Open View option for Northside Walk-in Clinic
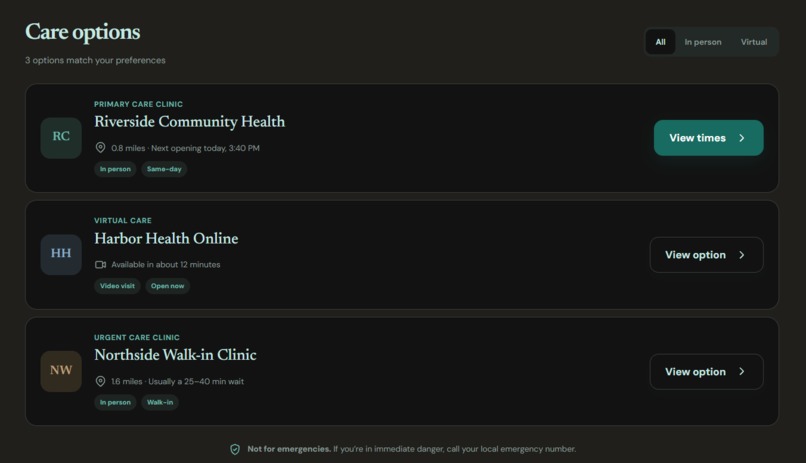This screenshot has width=806, height=463. (x=706, y=372)
